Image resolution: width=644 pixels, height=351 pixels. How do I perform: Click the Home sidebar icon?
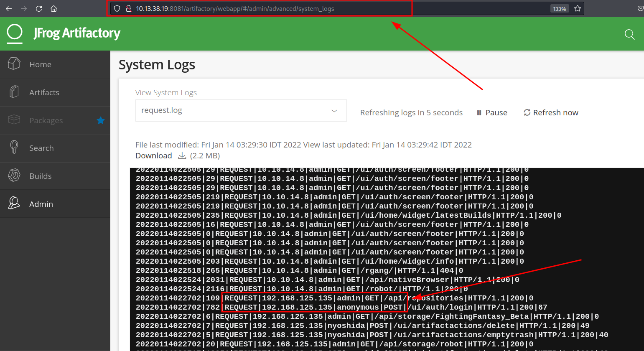coord(14,64)
